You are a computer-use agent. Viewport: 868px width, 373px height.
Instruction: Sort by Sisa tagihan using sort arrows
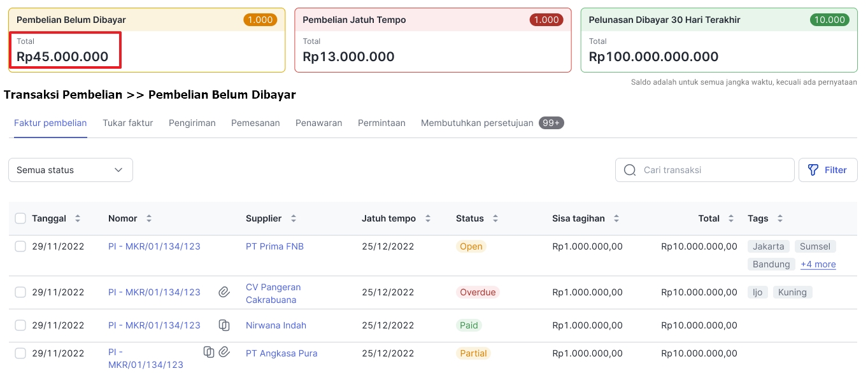coord(616,218)
